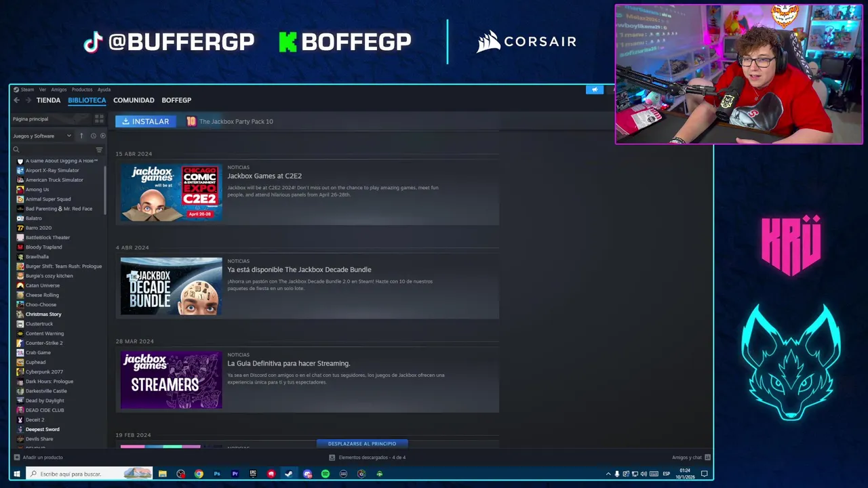Open the collections grid view icon
This screenshot has width=868, height=488.
[x=99, y=119]
